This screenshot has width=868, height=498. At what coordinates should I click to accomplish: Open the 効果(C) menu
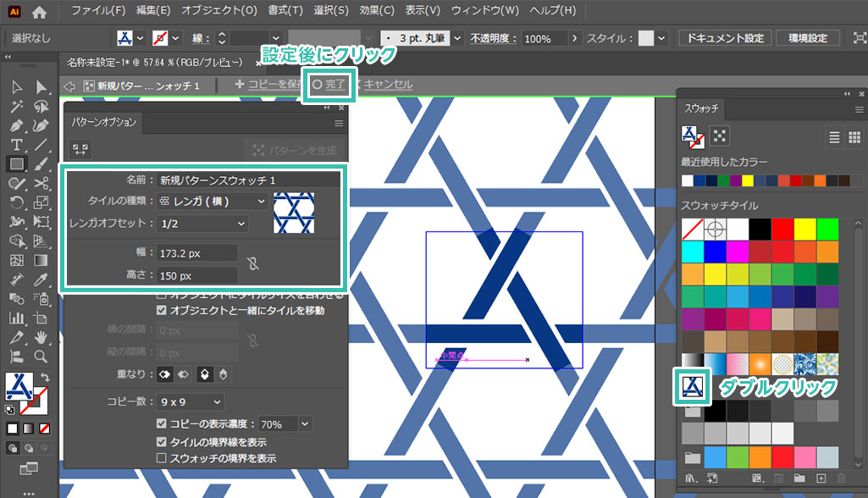click(376, 11)
